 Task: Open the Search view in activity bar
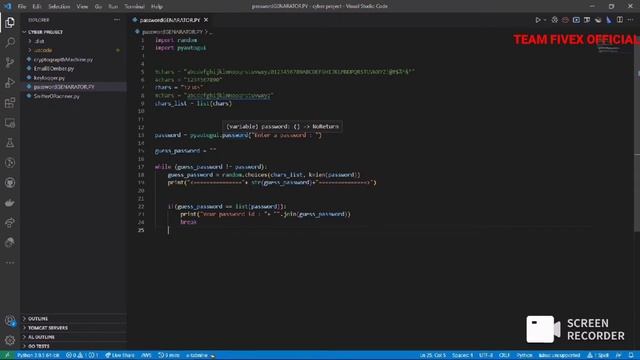click(x=10, y=42)
